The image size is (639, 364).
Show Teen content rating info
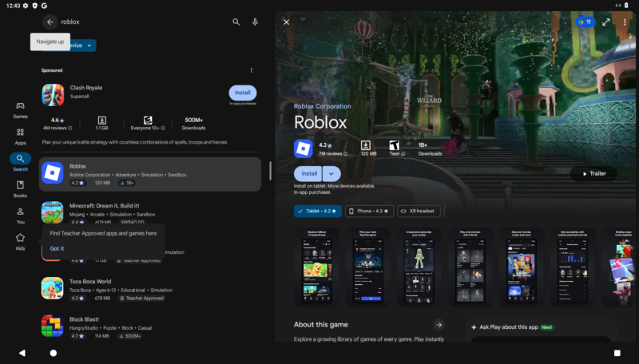403,154
